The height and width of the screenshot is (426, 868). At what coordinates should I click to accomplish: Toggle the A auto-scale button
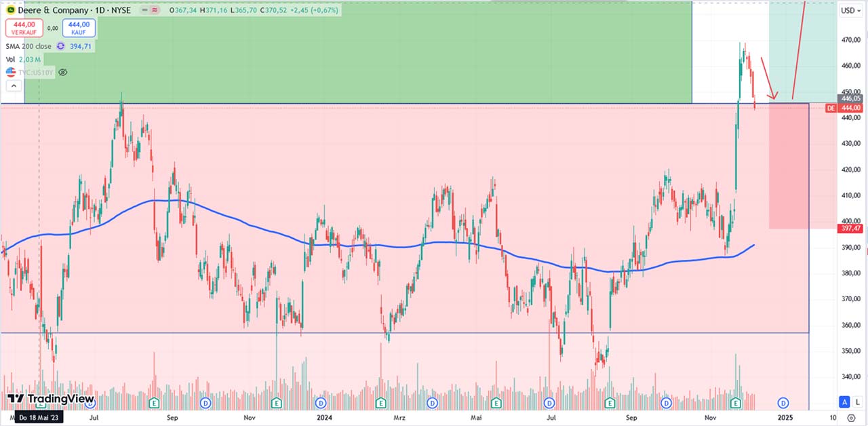(x=844, y=402)
